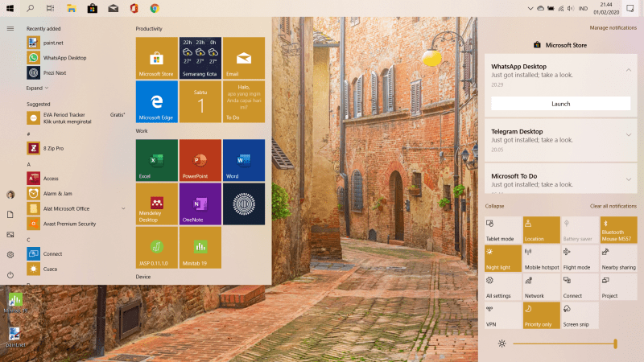Open the OneNote tile
644x362 pixels.
(200, 204)
